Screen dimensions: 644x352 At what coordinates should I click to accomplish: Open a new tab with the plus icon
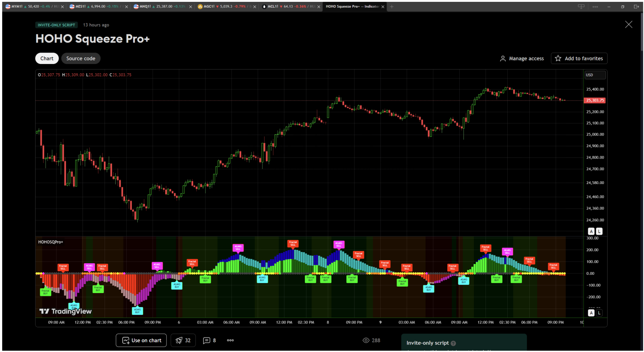392,7
